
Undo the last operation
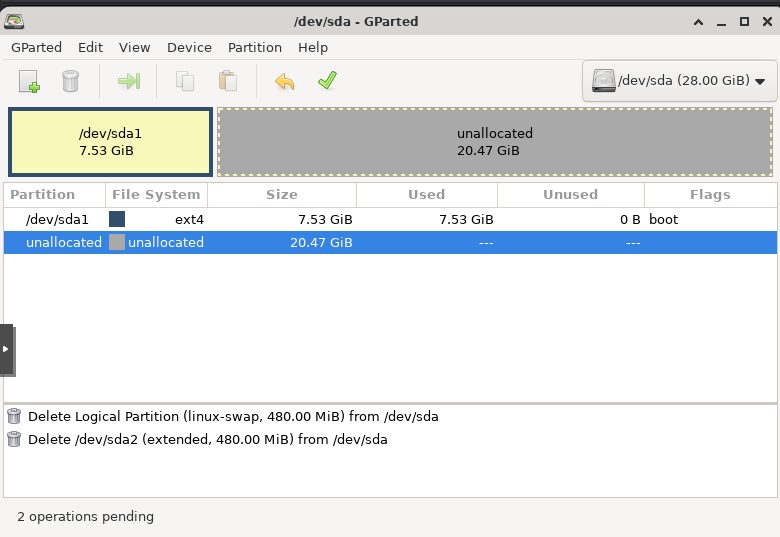285,81
